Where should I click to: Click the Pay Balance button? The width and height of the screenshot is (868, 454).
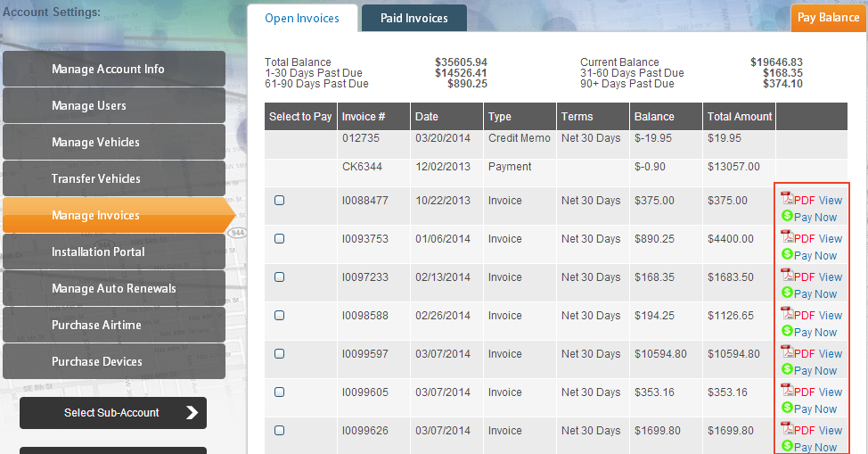click(828, 18)
